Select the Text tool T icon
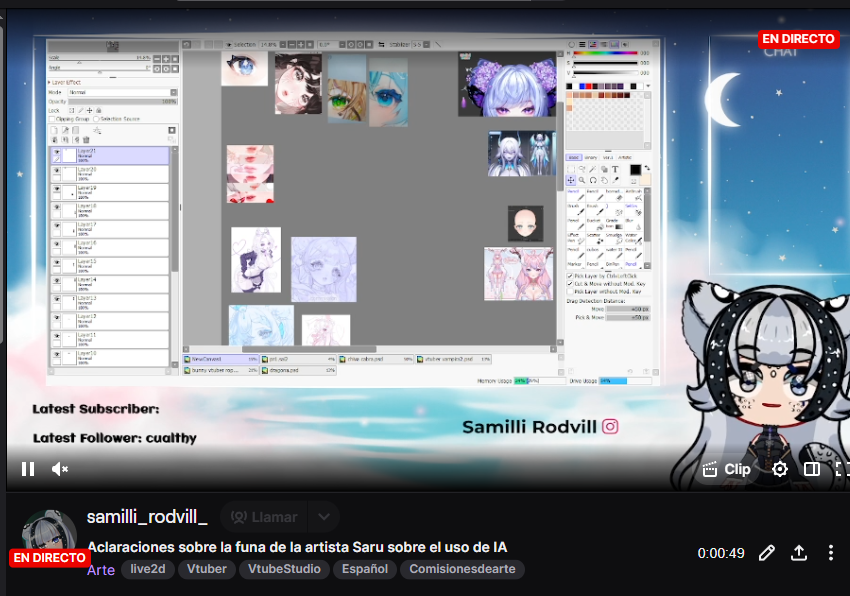The height and width of the screenshot is (596, 850). tap(615, 169)
